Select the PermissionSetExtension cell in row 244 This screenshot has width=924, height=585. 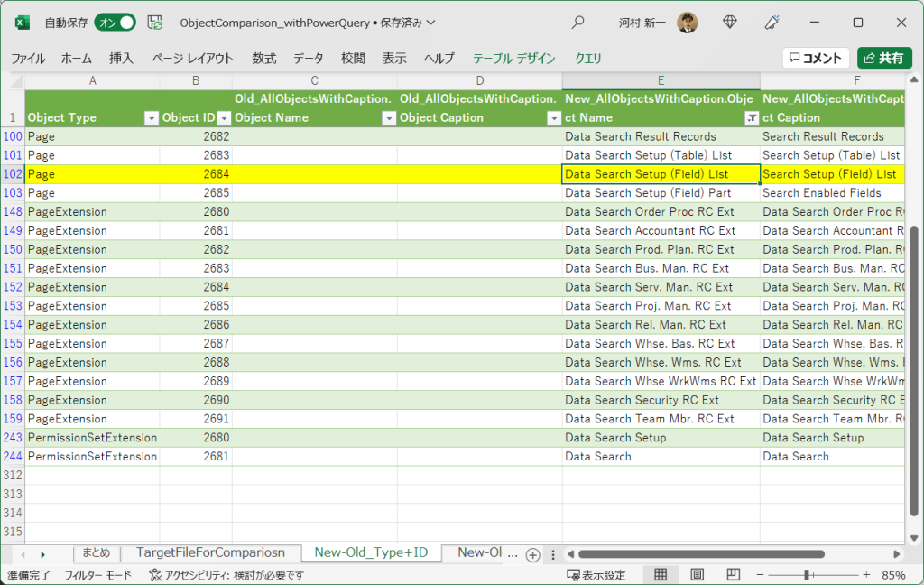tap(93, 457)
